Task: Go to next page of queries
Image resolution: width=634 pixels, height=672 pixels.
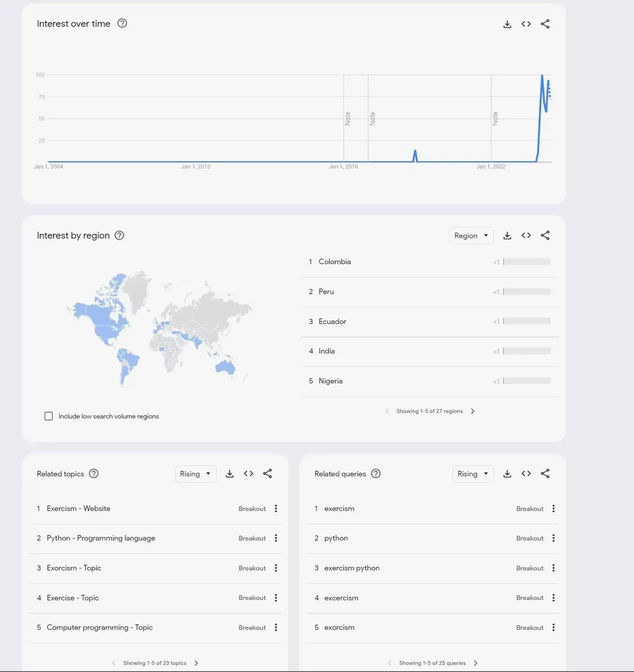Action: coord(475,663)
